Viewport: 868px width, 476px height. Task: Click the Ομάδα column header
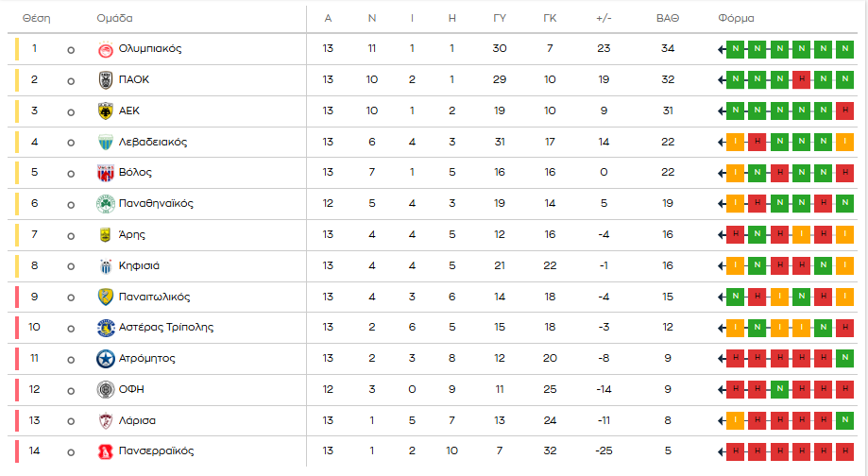114,19
